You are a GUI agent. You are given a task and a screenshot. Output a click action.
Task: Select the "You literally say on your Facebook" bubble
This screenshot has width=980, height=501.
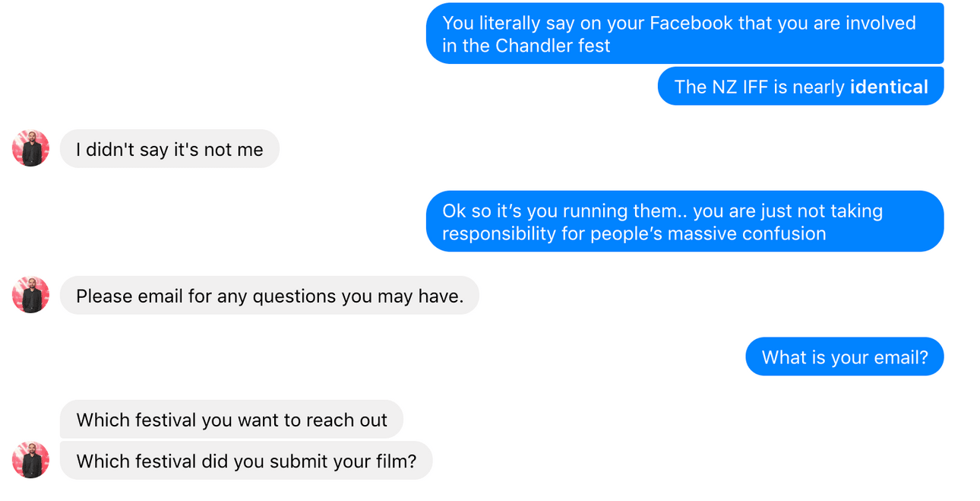684,34
